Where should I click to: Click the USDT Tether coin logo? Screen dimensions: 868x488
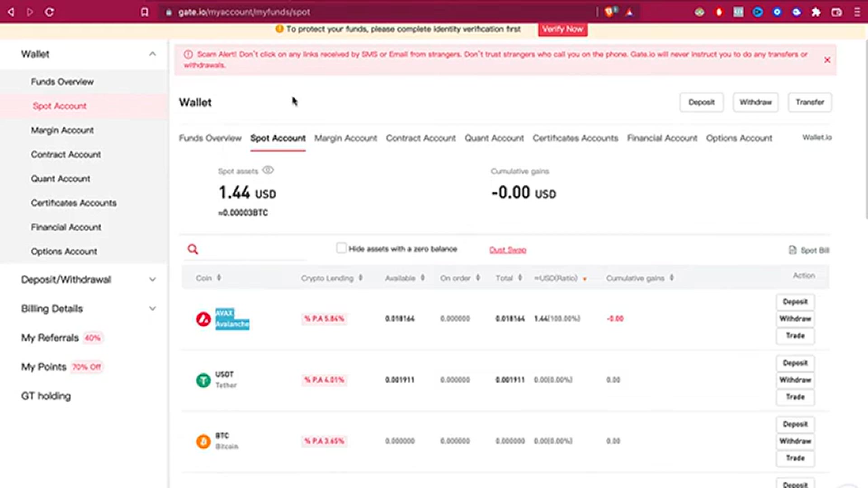tap(203, 380)
